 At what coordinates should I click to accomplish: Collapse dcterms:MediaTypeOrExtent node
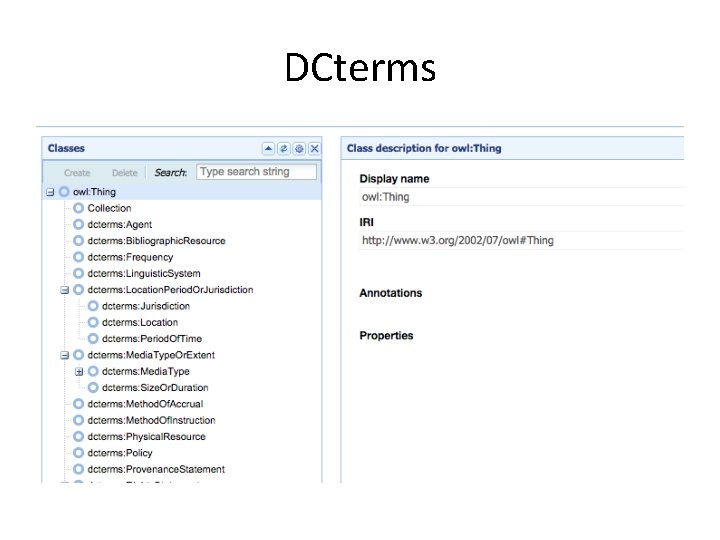65,355
